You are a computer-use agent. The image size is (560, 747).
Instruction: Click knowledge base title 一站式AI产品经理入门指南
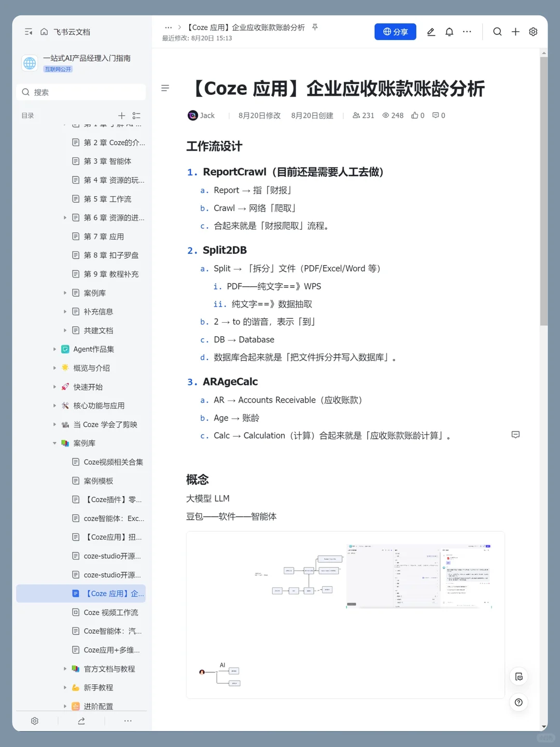87,58
